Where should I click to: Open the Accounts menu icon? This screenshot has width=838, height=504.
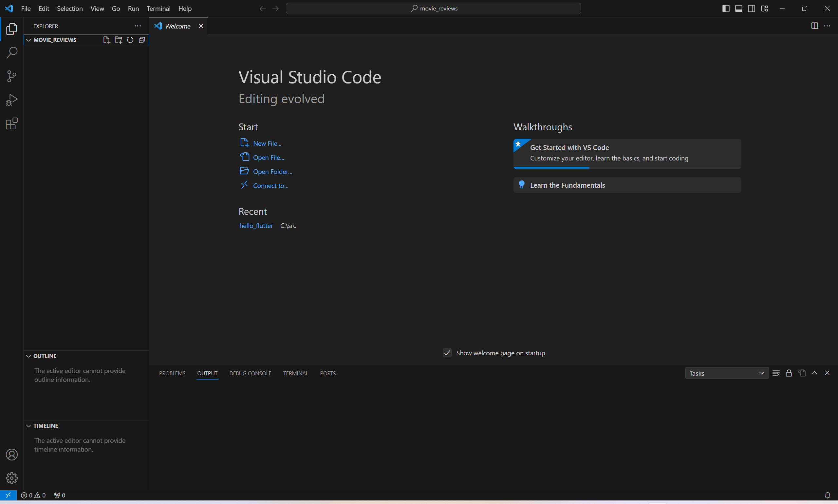point(11,455)
